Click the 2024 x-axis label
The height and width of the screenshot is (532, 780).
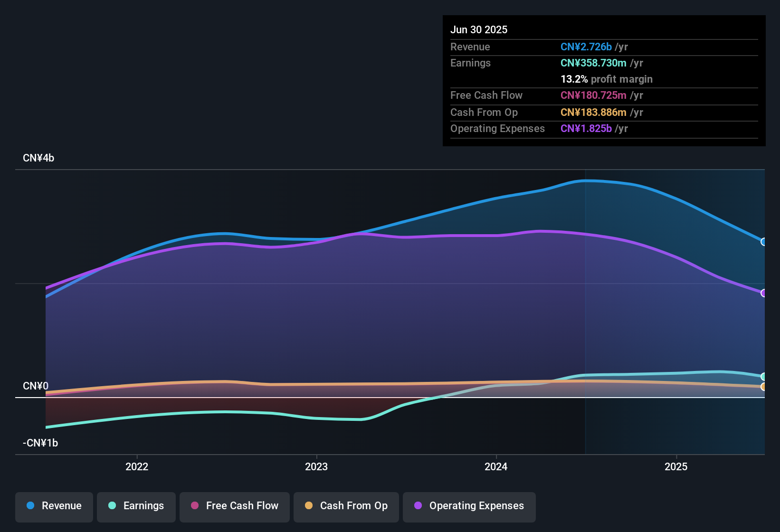pos(496,467)
